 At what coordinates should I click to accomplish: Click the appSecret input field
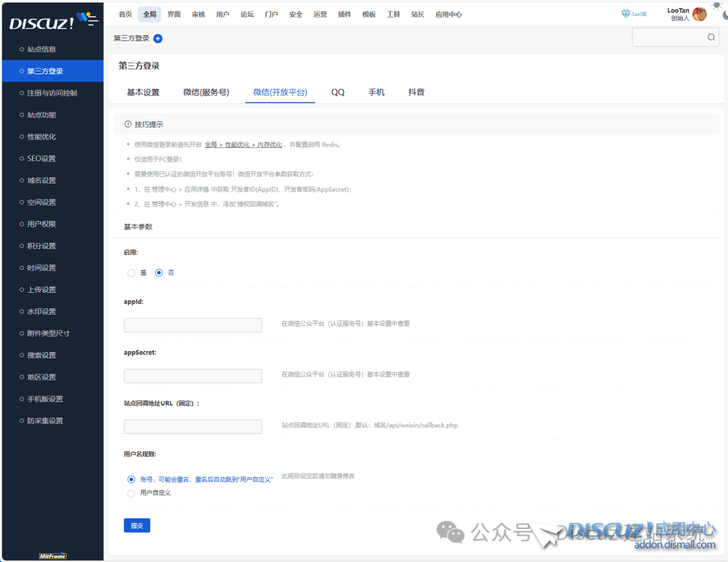click(193, 376)
